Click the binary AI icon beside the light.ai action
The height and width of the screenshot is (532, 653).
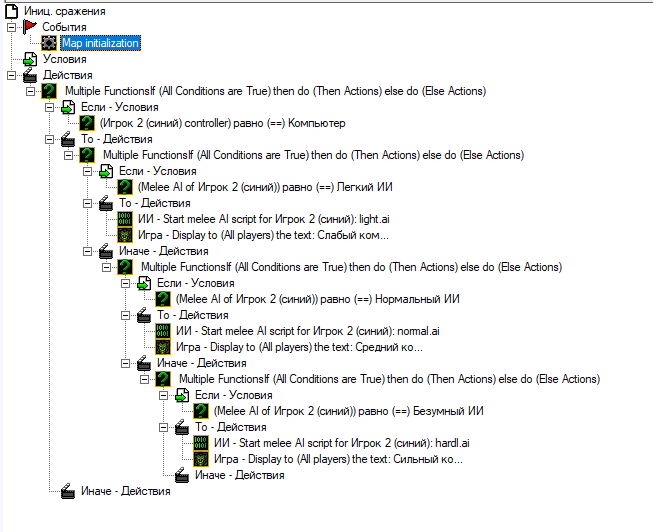125,219
